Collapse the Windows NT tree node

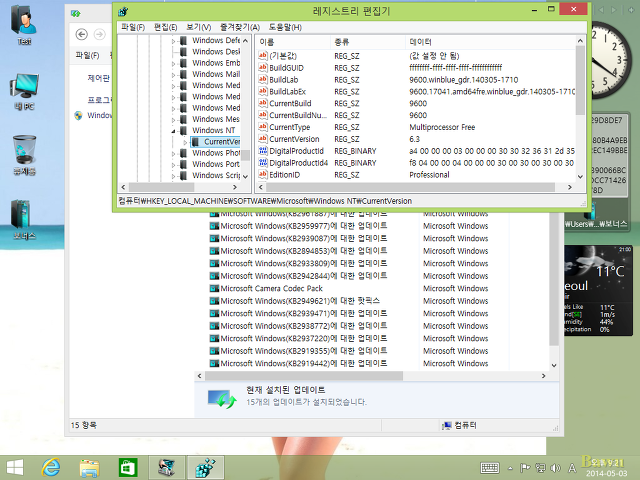(x=173, y=131)
